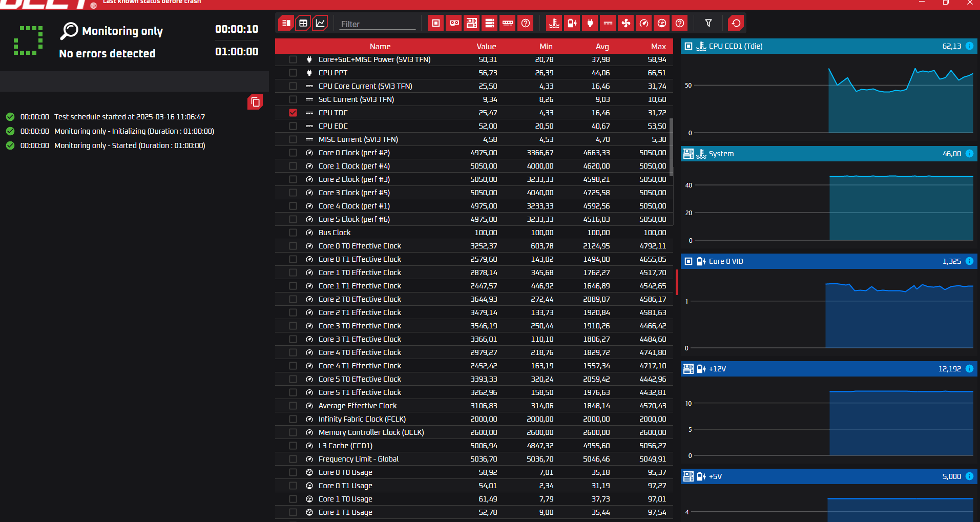The image size is (980, 522).
Task: Toggle the usage gauge sensor filter
Action: 662,23
